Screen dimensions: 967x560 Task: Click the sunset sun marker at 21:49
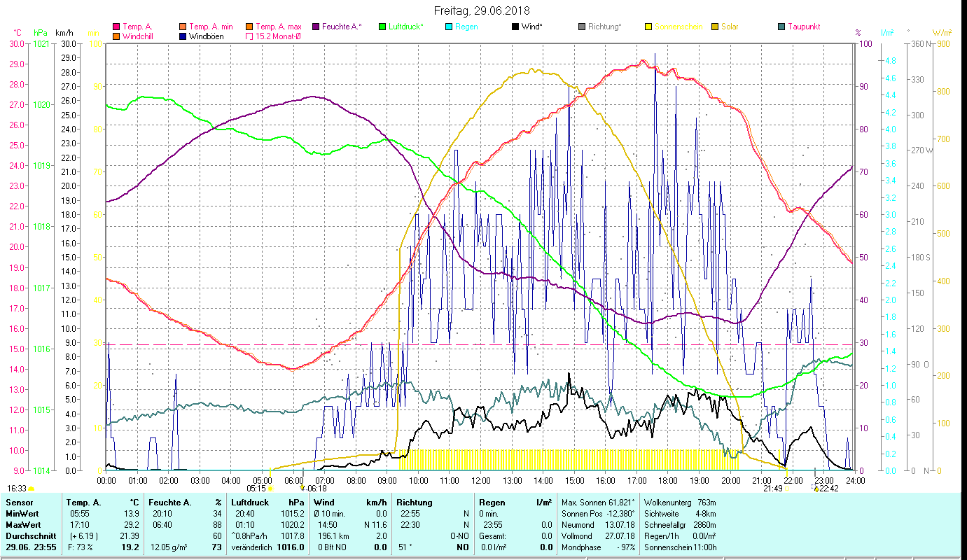coord(788,489)
